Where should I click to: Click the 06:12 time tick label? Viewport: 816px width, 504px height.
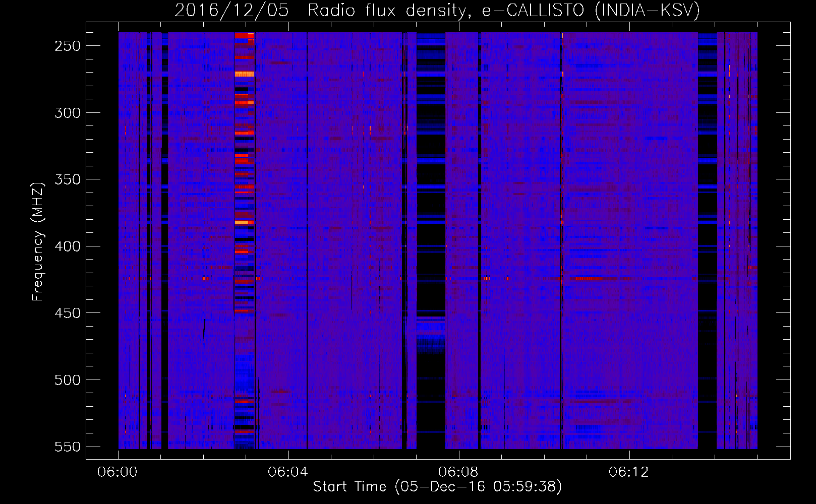click(x=629, y=472)
